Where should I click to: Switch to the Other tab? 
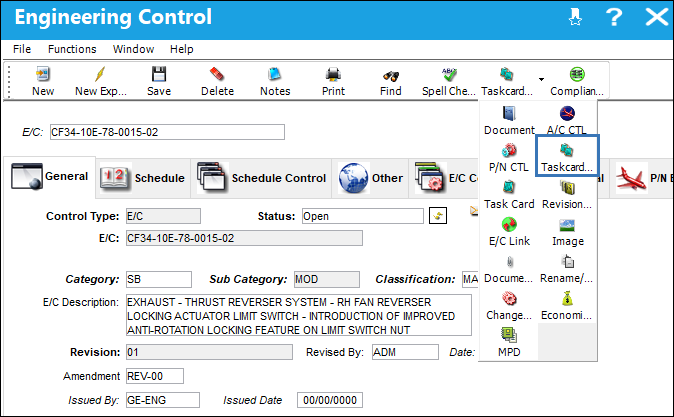(370, 178)
